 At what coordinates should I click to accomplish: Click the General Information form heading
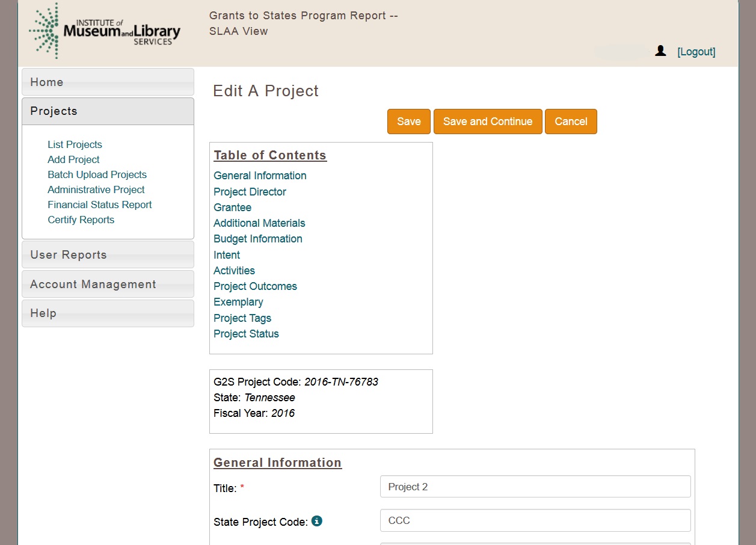tap(277, 463)
